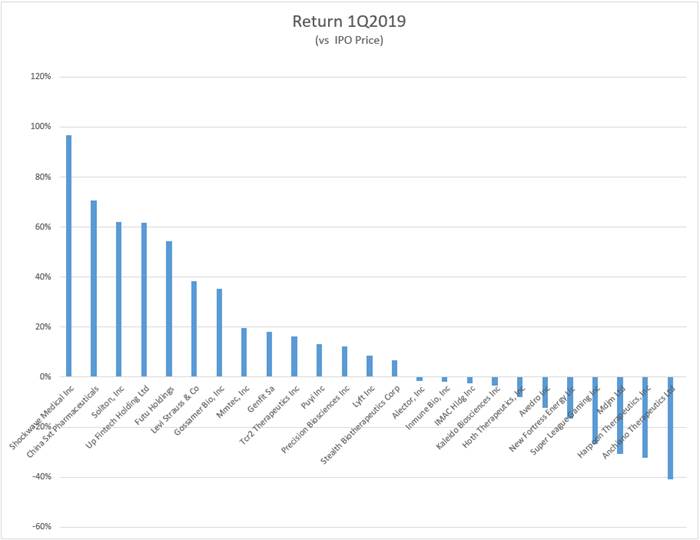Click the 'Gossamer Bio, Inc' label
Viewport: 700px width, 540px height.
click(199, 411)
